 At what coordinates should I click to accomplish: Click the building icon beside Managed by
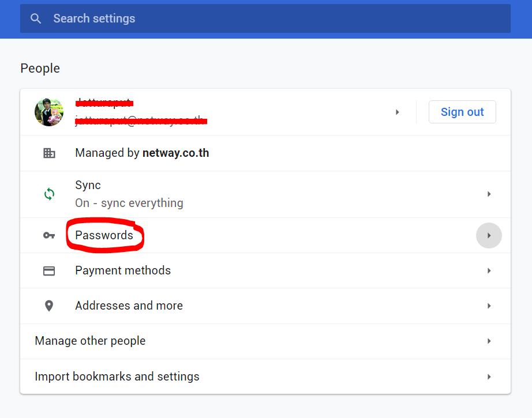(49, 153)
